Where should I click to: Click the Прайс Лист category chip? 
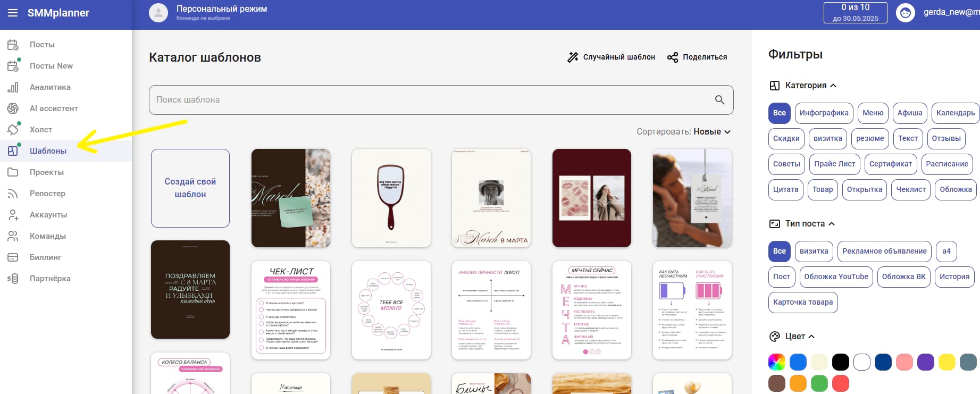pos(835,164)
